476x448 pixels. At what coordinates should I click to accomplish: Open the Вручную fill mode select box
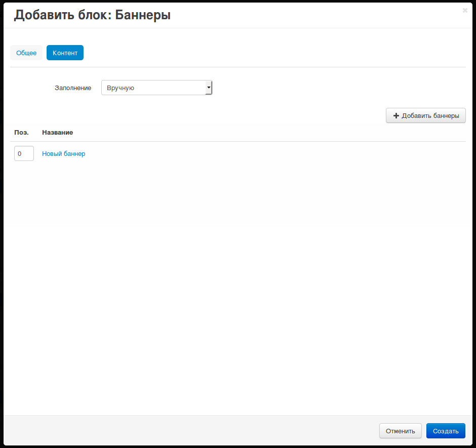tap(152, 88)
